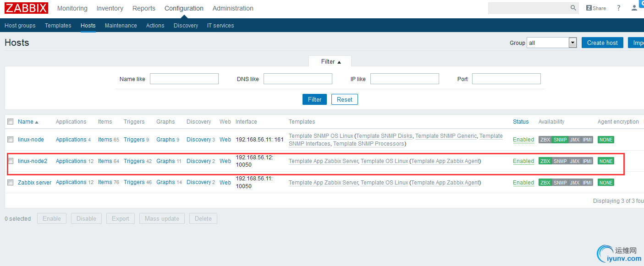Image resolution: width=644 pixels, height=266 pixels.
Task: Click the Reset filter button
Action: [x=345, y=99]
